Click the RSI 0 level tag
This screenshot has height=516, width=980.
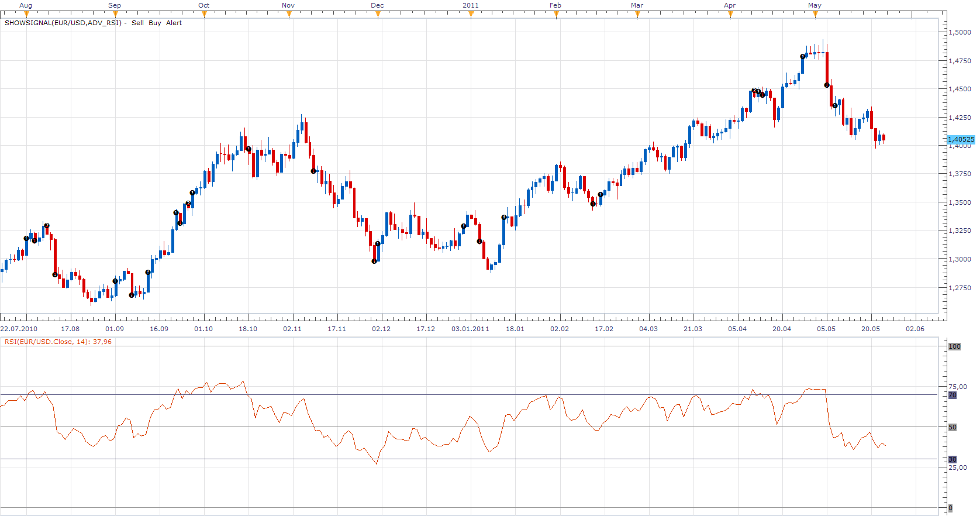(950, 508)
